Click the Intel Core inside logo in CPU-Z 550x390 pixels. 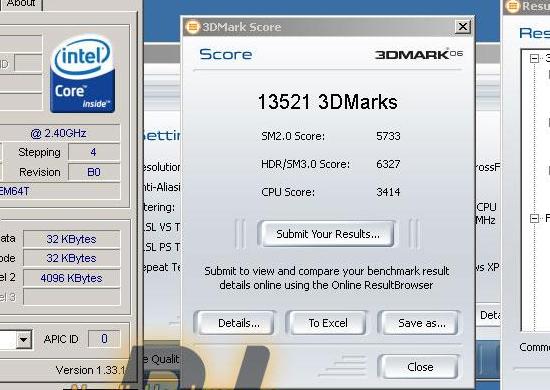point(82,74)
